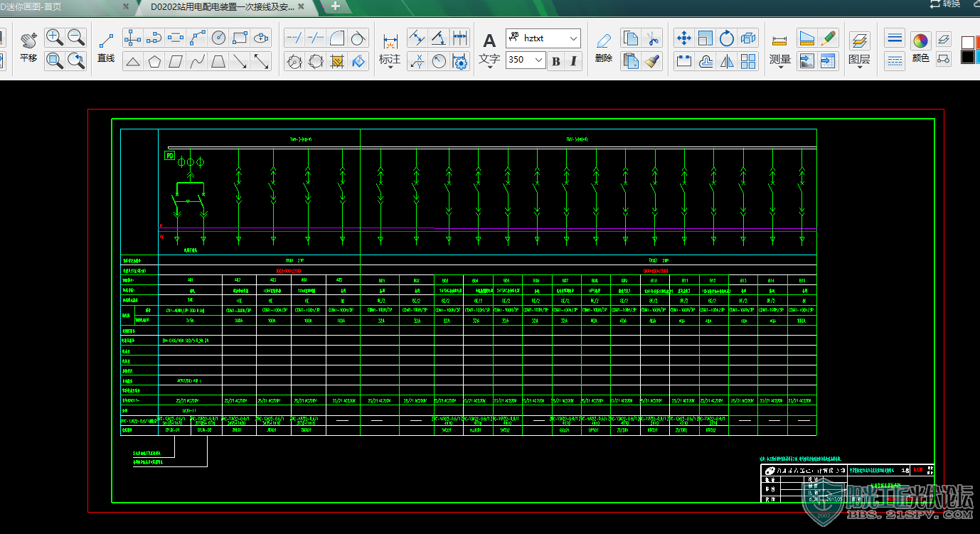Select the single arrow line tool
Screen dimensions: 980x534
(x=240, y=62)
